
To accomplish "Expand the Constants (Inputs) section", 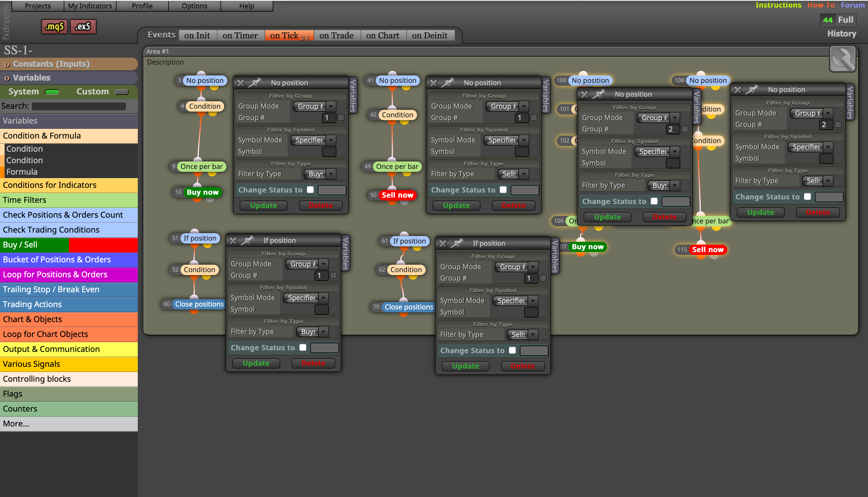I will click(69, 64).
